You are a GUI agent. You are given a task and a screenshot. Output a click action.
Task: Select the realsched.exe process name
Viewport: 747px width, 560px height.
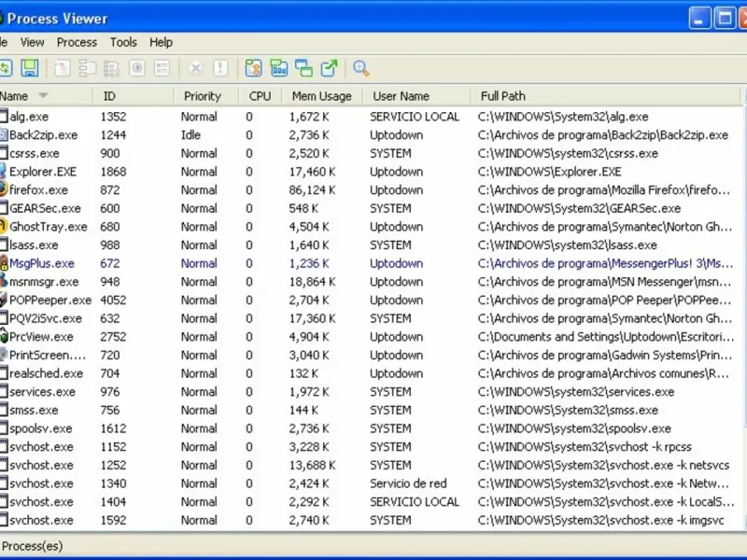point(46,373)
